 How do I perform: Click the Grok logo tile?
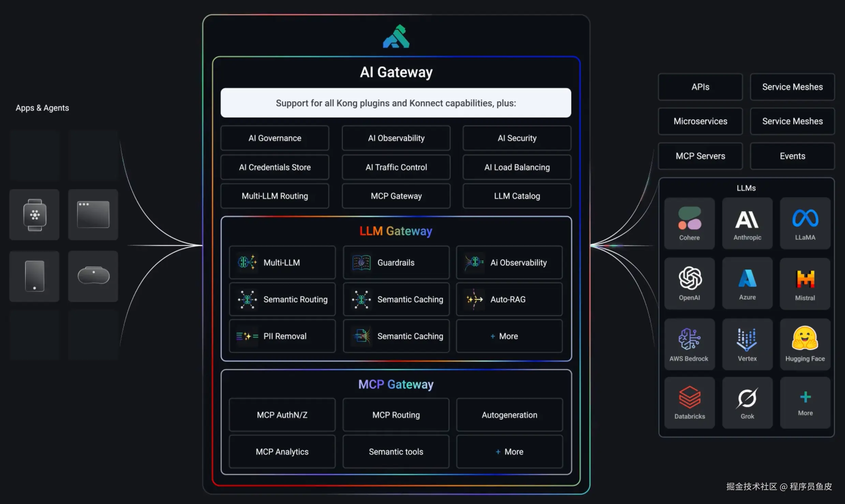coord(747,402)
